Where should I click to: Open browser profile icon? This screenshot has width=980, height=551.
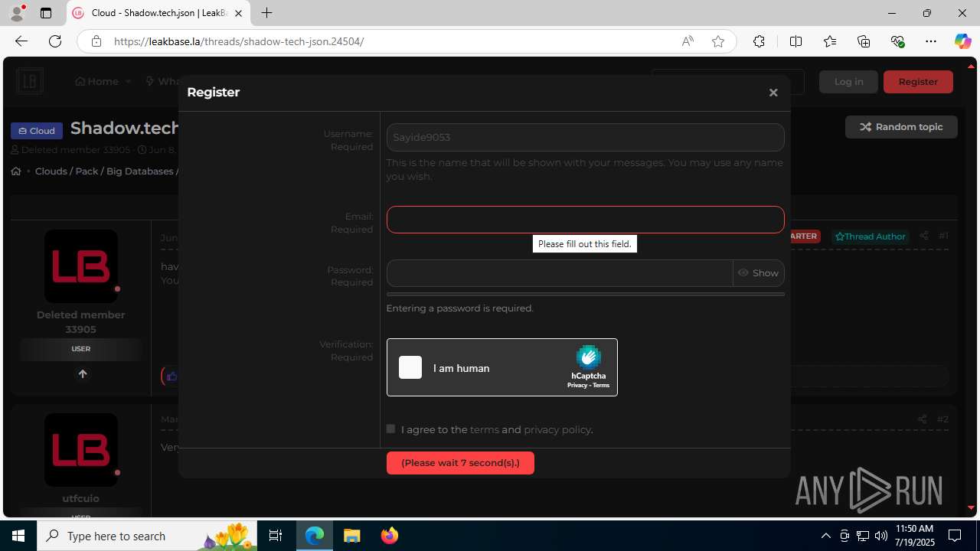pos(17,13)
